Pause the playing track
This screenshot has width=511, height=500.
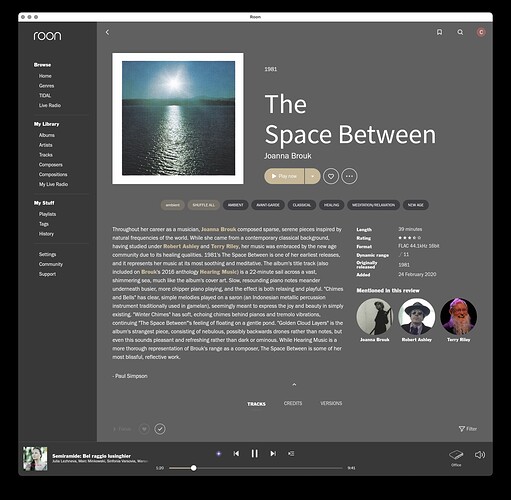point(255,453)
